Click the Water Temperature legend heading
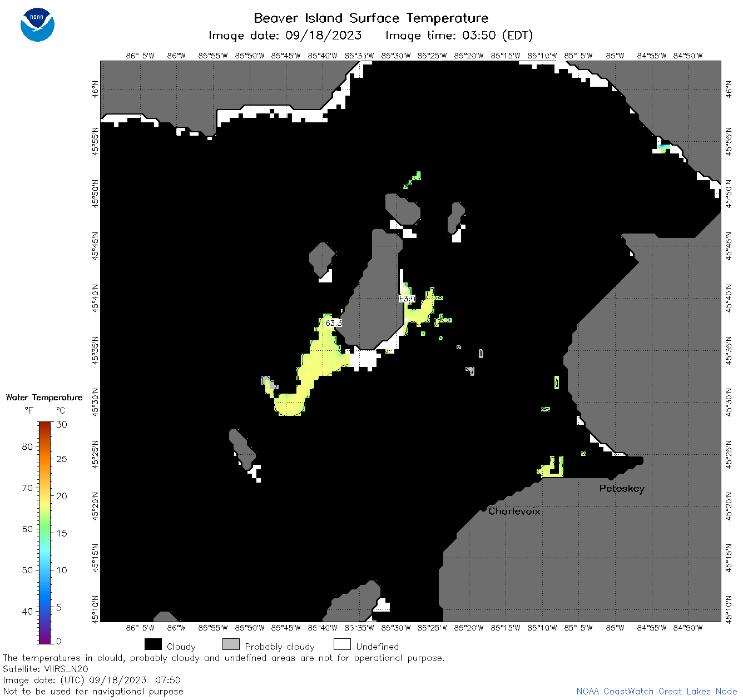This screenshot has width=743, height=700. [x=44, y=398]
